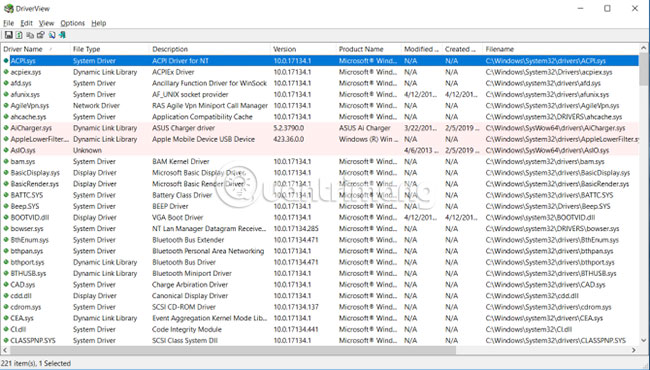Viewport: 650px width, 370px height.
Task: Select the ahcache.sys driver name
Action: coord(28,116)
